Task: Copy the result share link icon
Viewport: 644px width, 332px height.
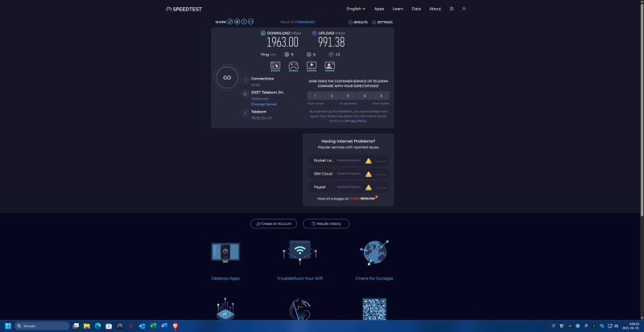Action: [230, 22]
